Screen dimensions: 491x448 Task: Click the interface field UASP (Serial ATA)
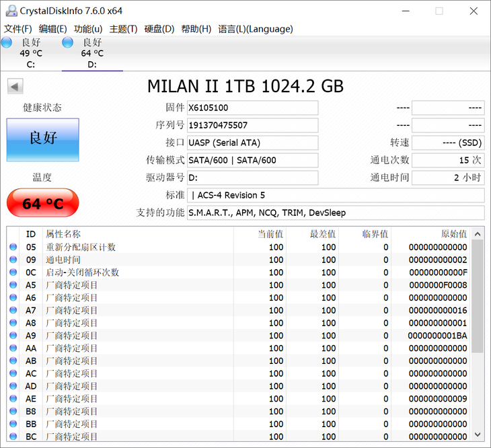[x=252, y=143]
